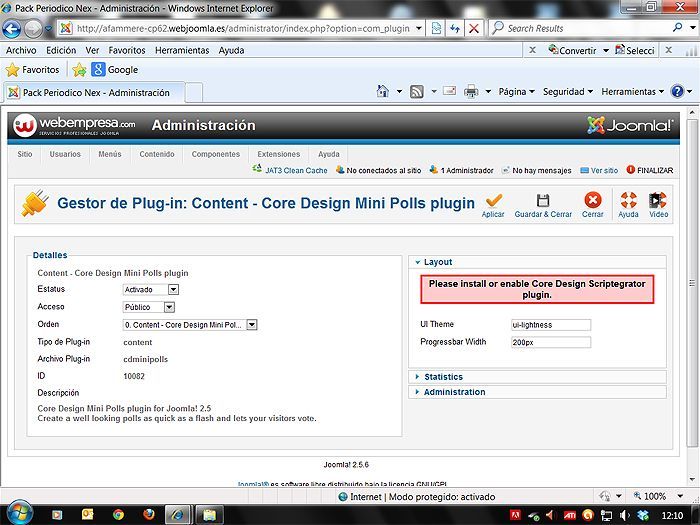Click the Dropbox tray icon
Screen dimensions: 700x525
point(643,516)
